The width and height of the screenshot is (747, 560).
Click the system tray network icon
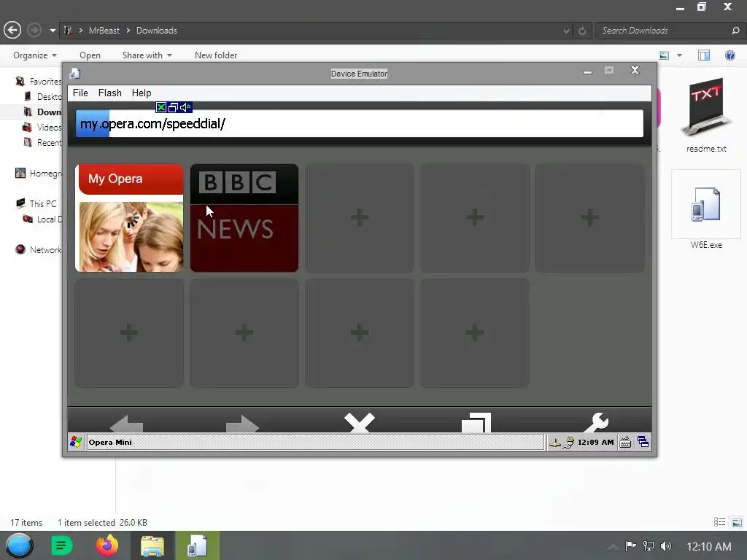click(649, 546)
